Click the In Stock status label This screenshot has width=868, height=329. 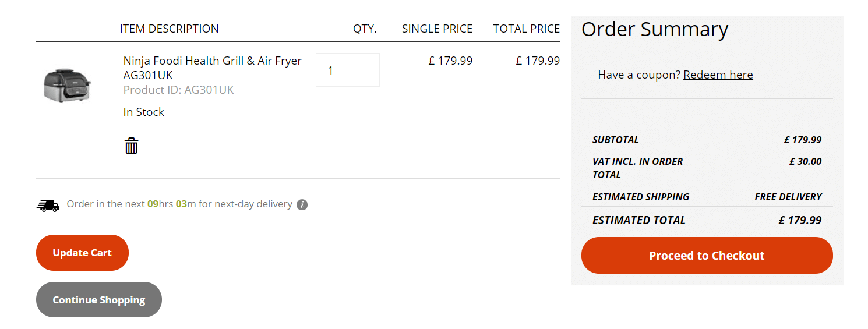(x=144, y=112)
